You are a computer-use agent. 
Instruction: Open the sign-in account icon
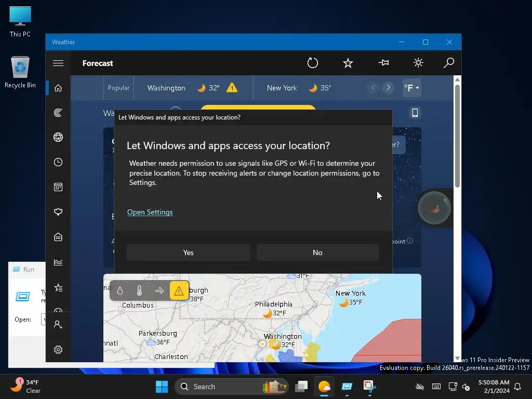pyautogui.click(x=58, y=325)
